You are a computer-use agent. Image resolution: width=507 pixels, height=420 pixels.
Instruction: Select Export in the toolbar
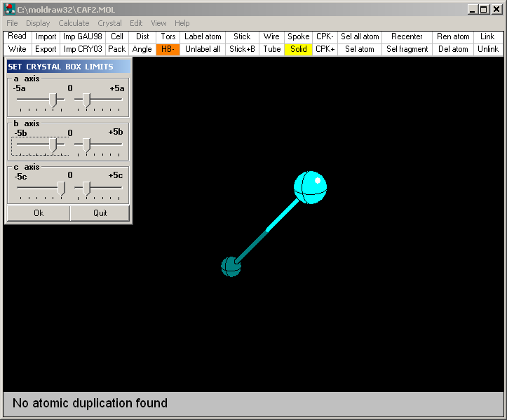46,49
